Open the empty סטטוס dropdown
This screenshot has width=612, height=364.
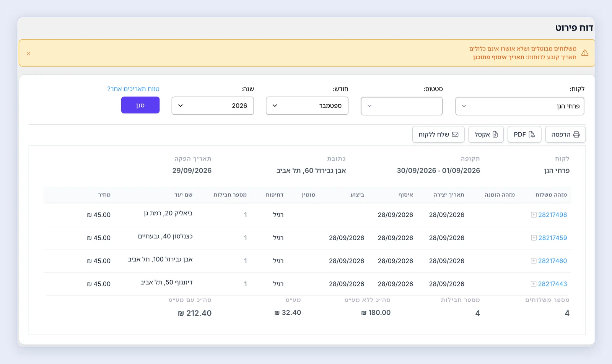pyautogui.click(x=402, y=106)
